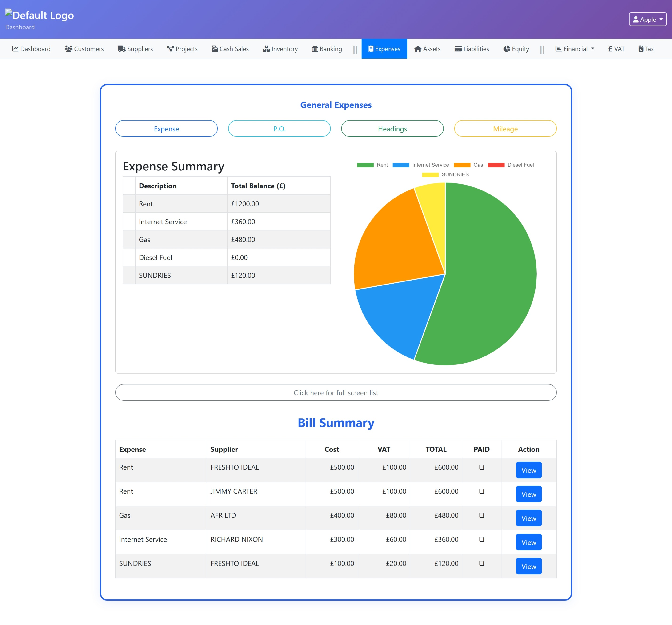672x625 pixels.
Task: Click the Liabilities credit card icon
Action: coord(458,49)
